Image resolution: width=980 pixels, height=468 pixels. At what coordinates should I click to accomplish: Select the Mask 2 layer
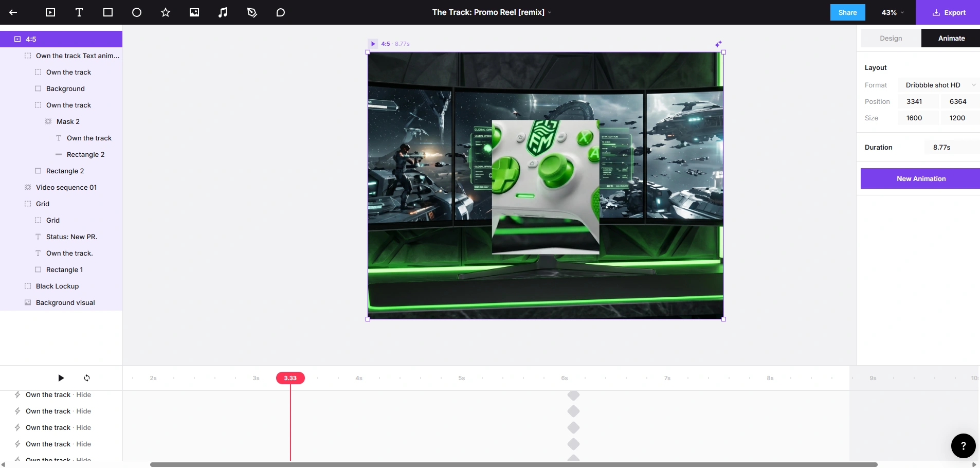tap(61, 121)
